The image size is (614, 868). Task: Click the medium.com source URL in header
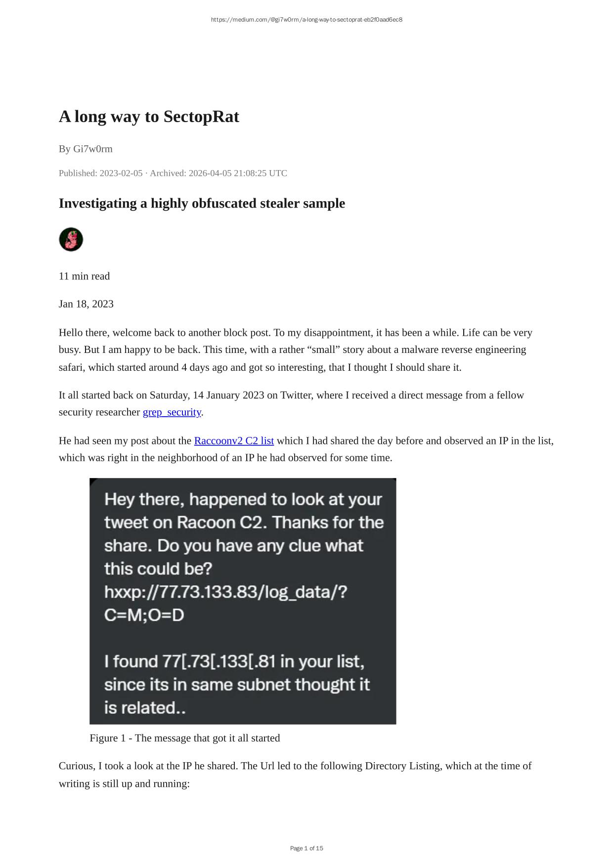(x=307, y=20)
